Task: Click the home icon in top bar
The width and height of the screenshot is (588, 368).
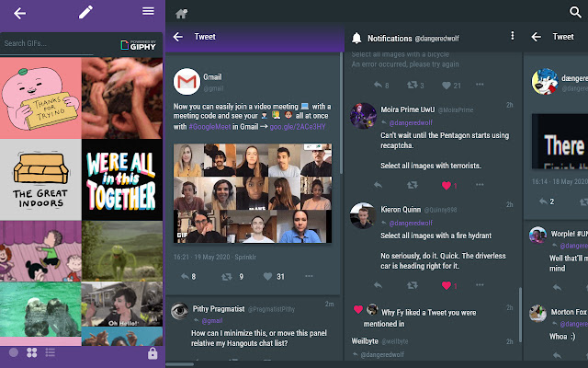Action: click(182, 14)
